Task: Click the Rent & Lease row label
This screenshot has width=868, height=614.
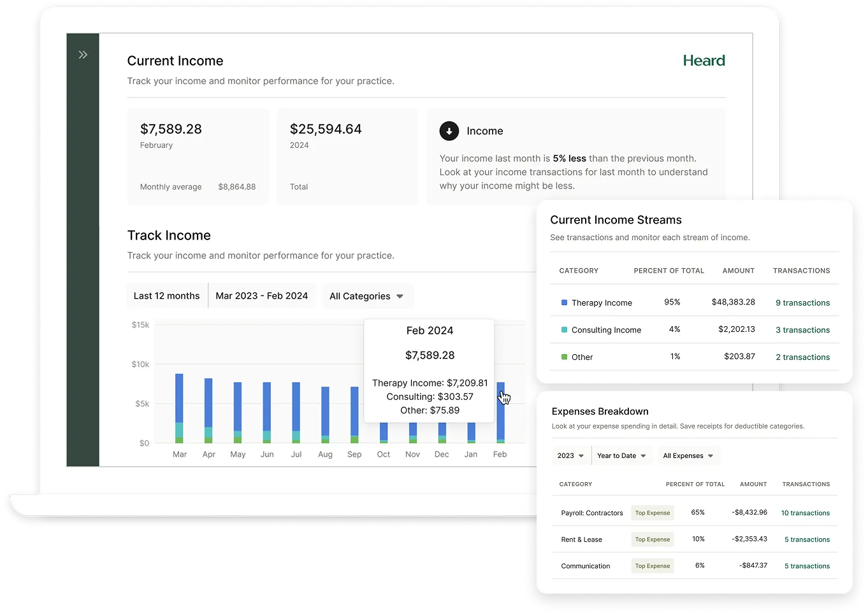Action: coord(581,539)
